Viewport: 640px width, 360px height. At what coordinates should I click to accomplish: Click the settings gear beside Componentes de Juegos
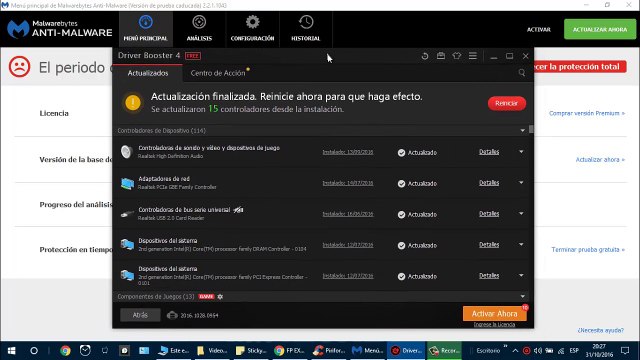[x=220, y=297]
